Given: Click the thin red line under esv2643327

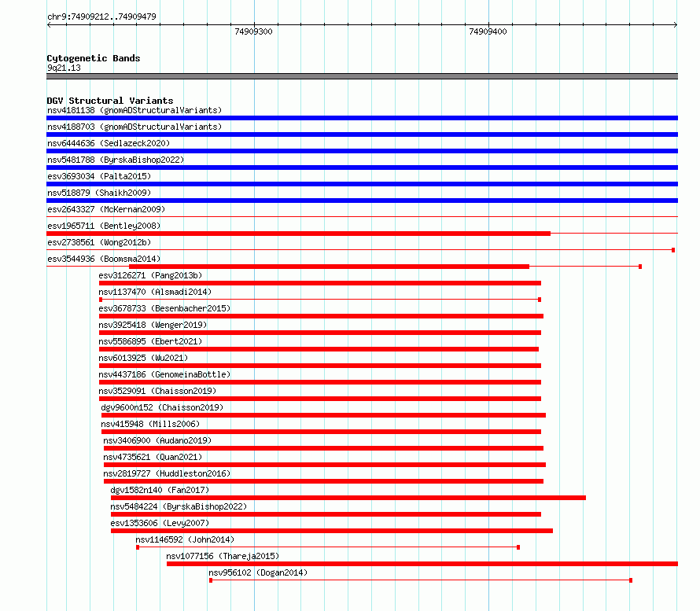Looking at the screenshot, I should click(362, 217).
